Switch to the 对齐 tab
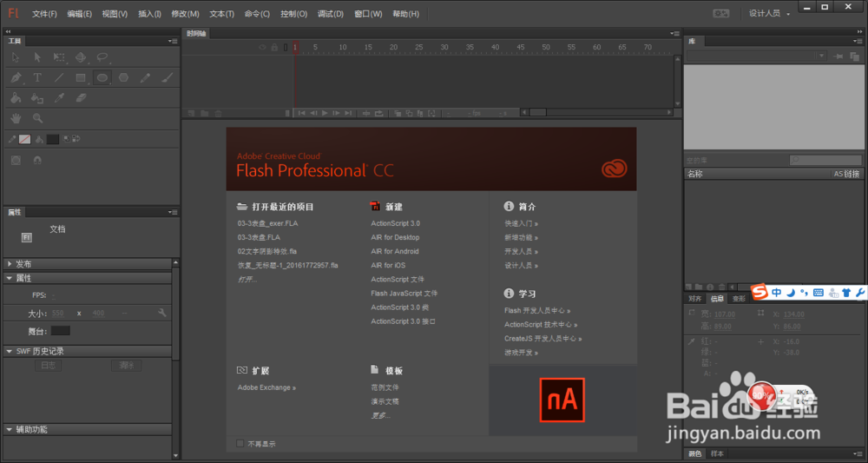The width and height of the screenshot is (868, 463). 695,299
